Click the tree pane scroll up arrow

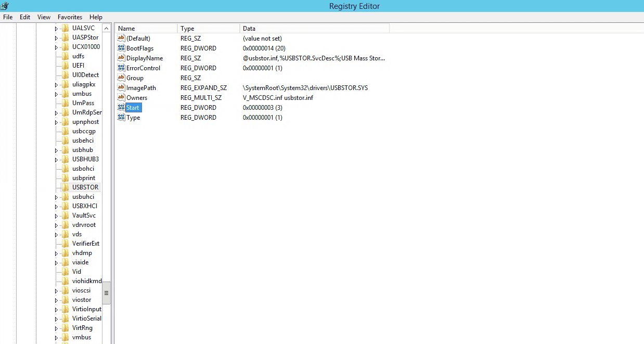106,28
